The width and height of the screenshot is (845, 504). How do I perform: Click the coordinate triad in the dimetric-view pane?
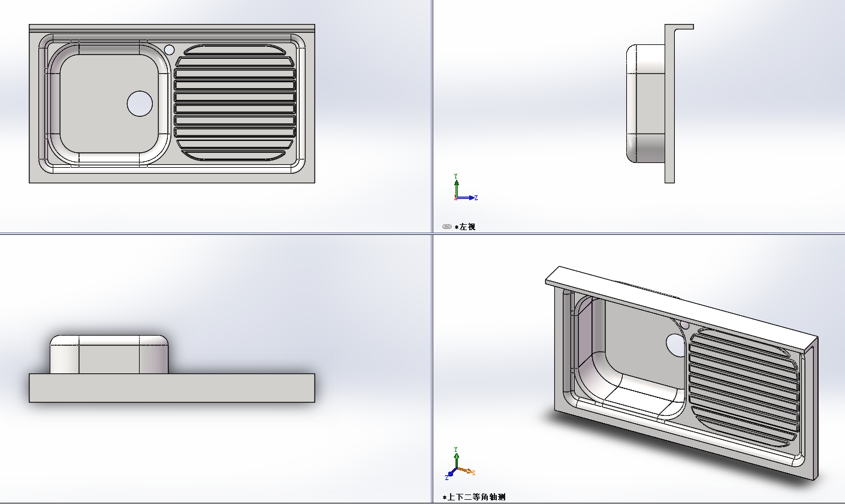click(461, 463)
